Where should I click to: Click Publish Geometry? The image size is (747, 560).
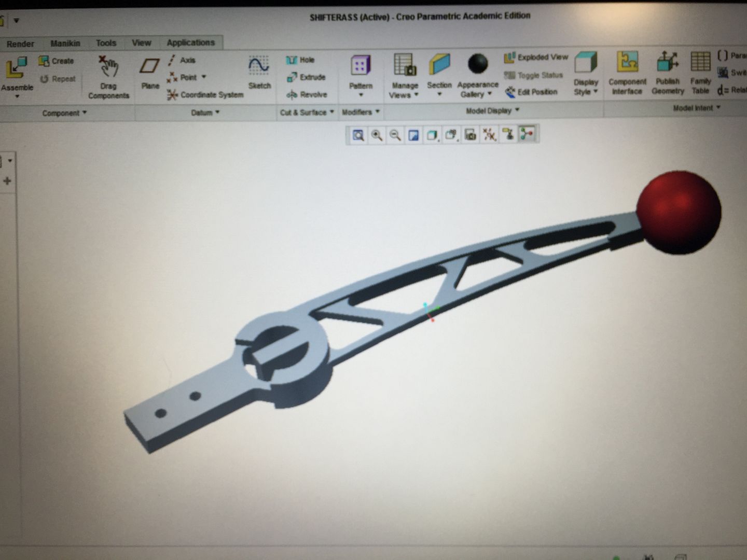tap(668, 73)
